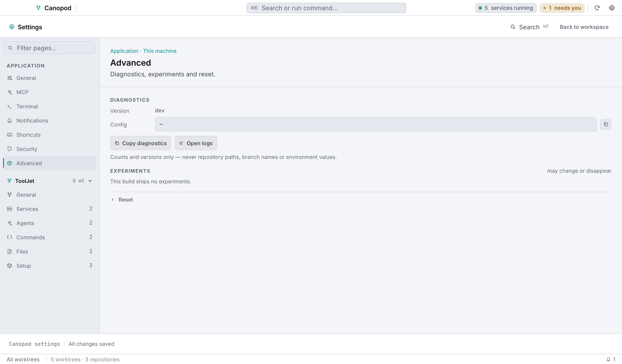This screenshot has width=622, height=364.
Task: Focus the Filter pages input
Action: tap(49, 48)
